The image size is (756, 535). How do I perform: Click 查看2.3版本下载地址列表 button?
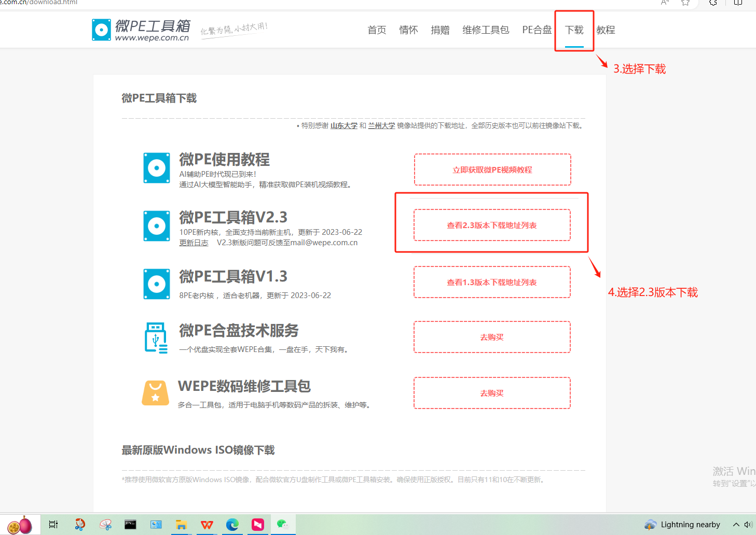point(492,226)
